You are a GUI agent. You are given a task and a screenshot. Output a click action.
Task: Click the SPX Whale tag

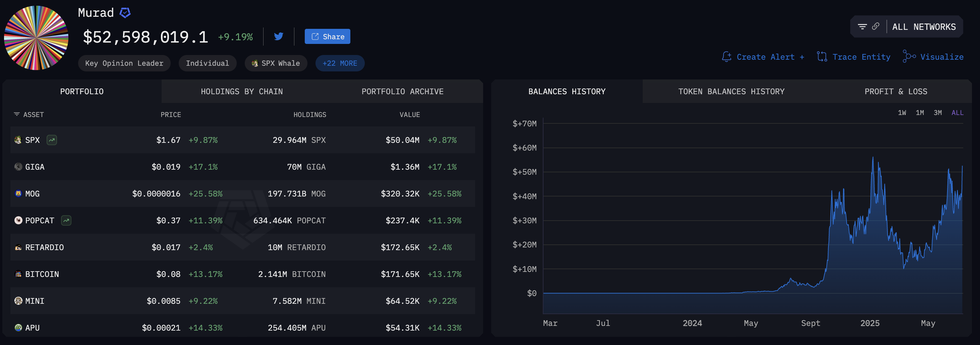[276, 63]
